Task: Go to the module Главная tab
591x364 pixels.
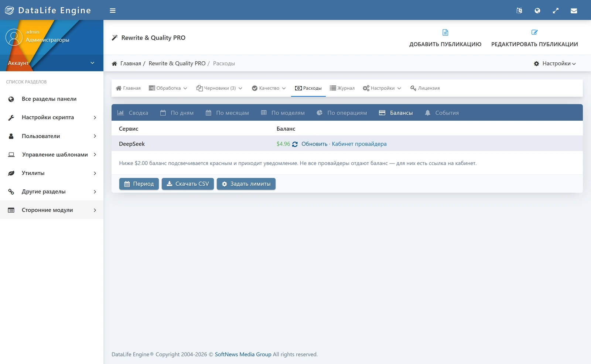Action: [128, 88]
